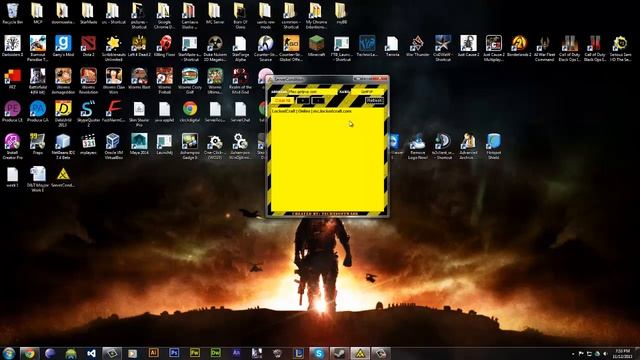Viewport: 640px width, 360px height.
Task: Open Google Chrome desktop shortcut
Action: tap(190, 112)
